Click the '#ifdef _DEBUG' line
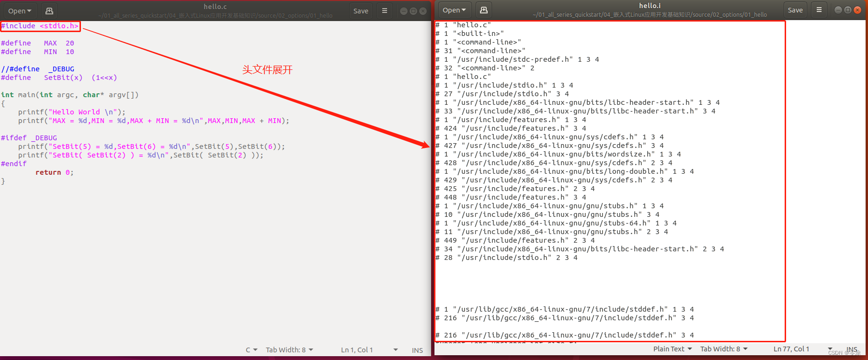Screen dimensions: 868x360 pos(29,138)
